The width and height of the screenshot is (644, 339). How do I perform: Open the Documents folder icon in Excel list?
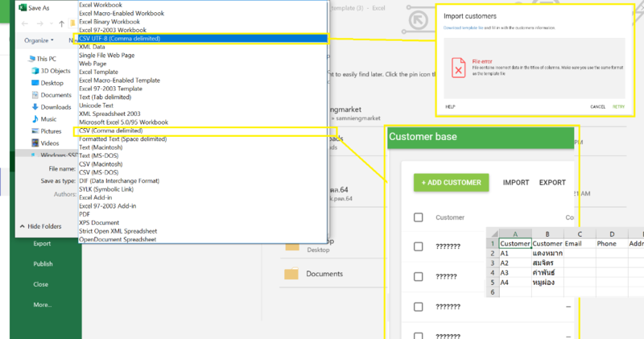tap(291, 274)
